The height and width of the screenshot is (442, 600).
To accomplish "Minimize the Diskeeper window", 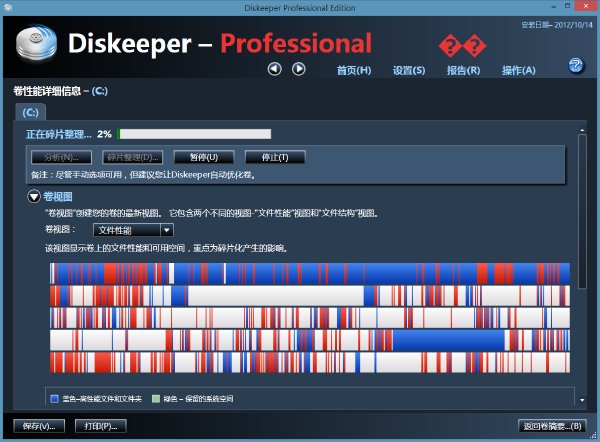I will (x=554, y=7).
